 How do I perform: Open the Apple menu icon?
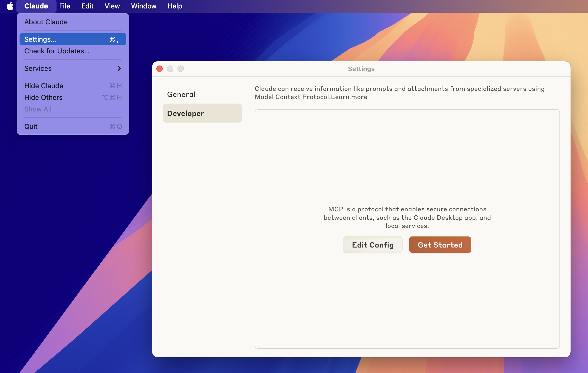click(x=10, y=6)
